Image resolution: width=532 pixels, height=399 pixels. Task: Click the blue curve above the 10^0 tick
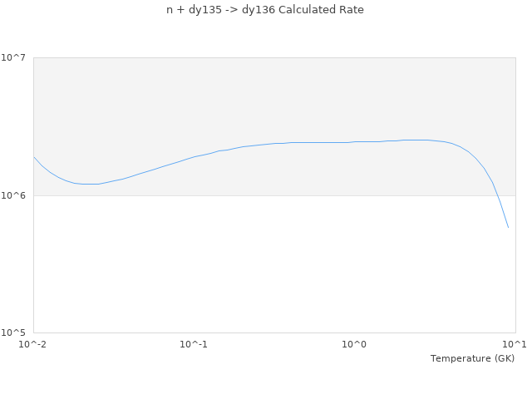pos(355,141)
